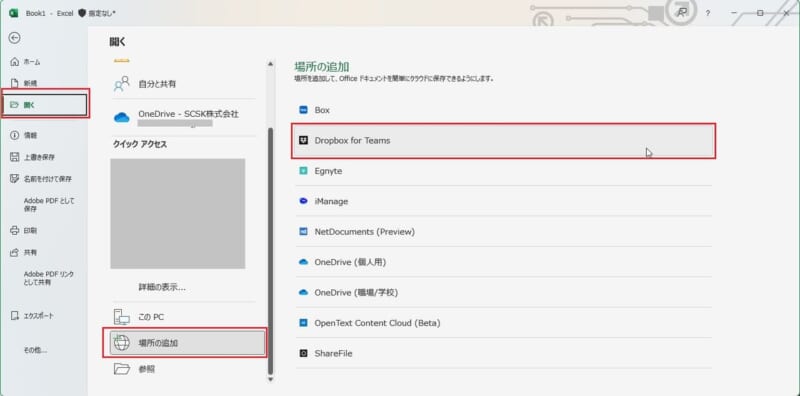The width and height of the screenshot is (800, 396).
Task: Click the printer icon beside 印刷
Action: point(15,231)
